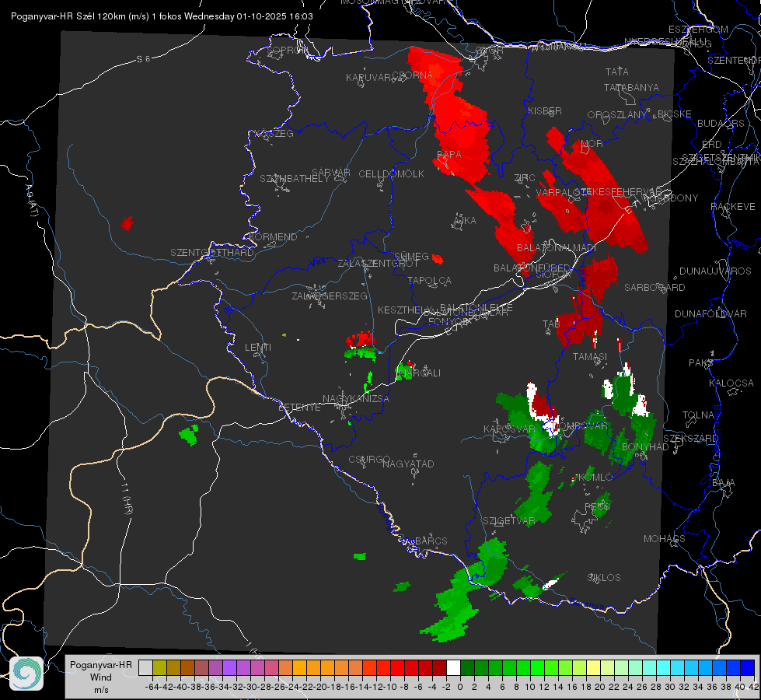Click the S 6 road label
761x700 pixels.
click(144, 59)
